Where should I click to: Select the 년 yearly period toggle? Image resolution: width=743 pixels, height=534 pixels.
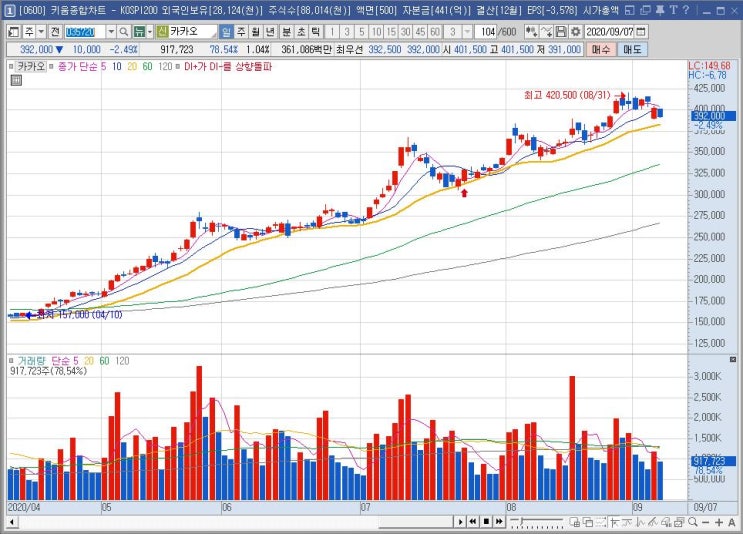click(x=270, y=32)
